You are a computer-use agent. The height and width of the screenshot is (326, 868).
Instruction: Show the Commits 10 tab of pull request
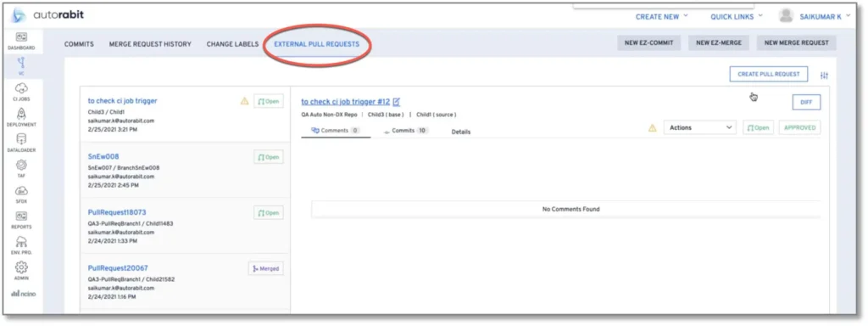406,131
